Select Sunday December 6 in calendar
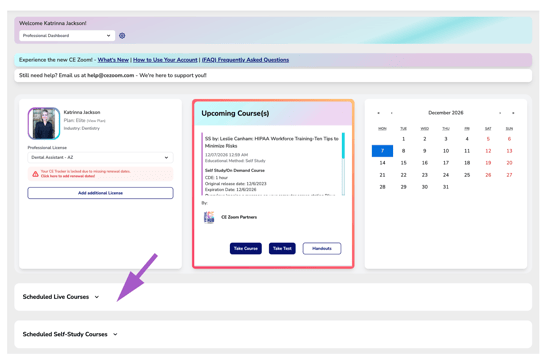 (x=509, y=139)
